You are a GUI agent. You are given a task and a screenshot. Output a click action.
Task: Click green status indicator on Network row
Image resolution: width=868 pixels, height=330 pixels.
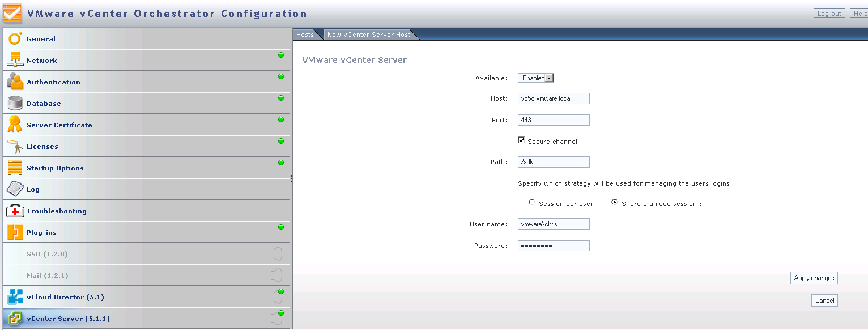click(280, 55)
